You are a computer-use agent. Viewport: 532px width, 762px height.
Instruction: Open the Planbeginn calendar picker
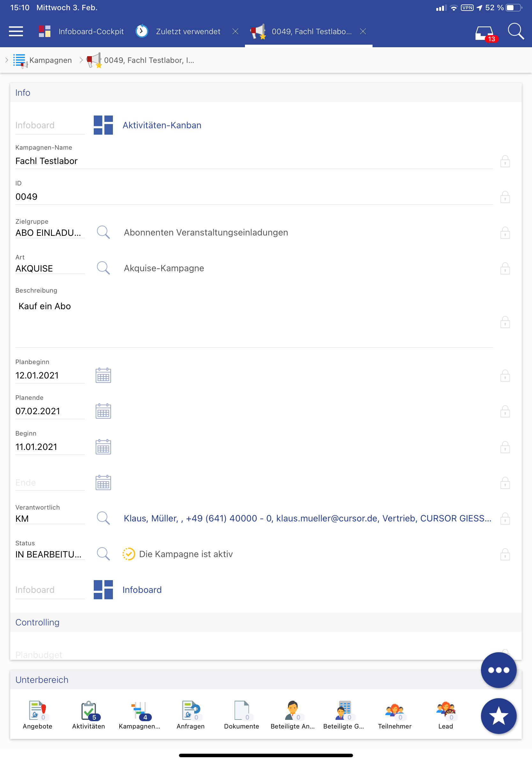point(103,375)
